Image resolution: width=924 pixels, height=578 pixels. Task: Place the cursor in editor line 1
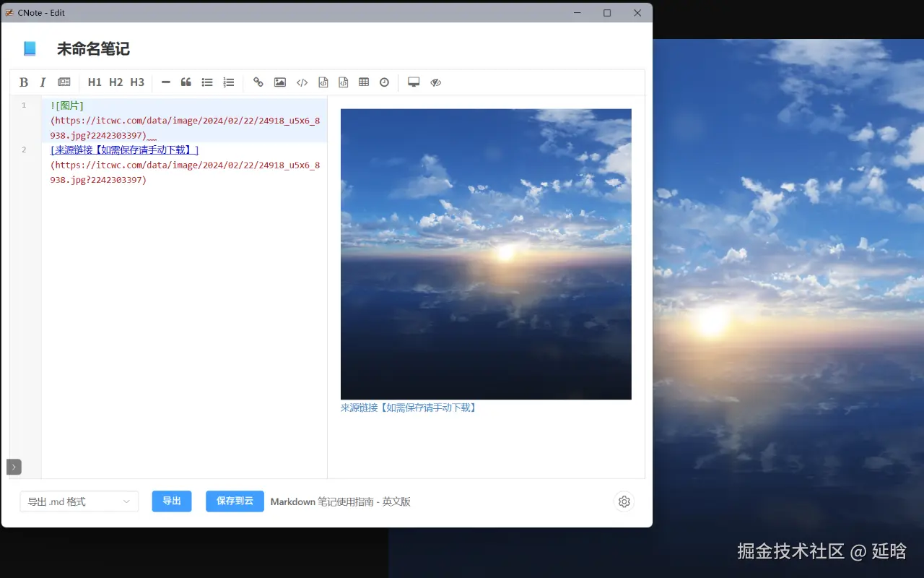(184, 120)
